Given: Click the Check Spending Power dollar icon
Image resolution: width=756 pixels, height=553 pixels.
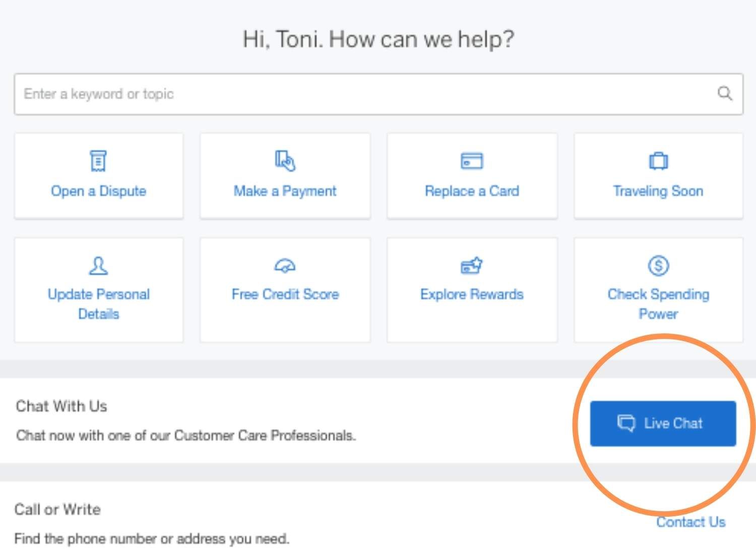Looking at the screenshot, I should click(658, 265).
